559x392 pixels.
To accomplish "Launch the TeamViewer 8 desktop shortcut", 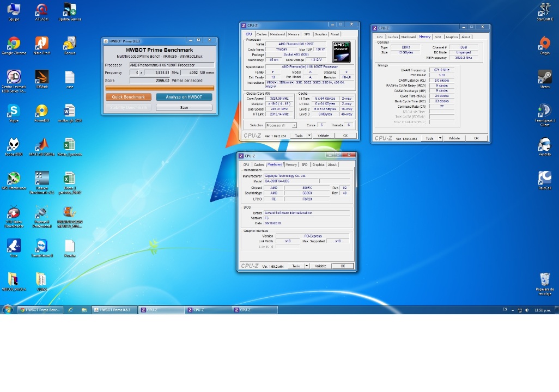I will (x=42, y=248).
